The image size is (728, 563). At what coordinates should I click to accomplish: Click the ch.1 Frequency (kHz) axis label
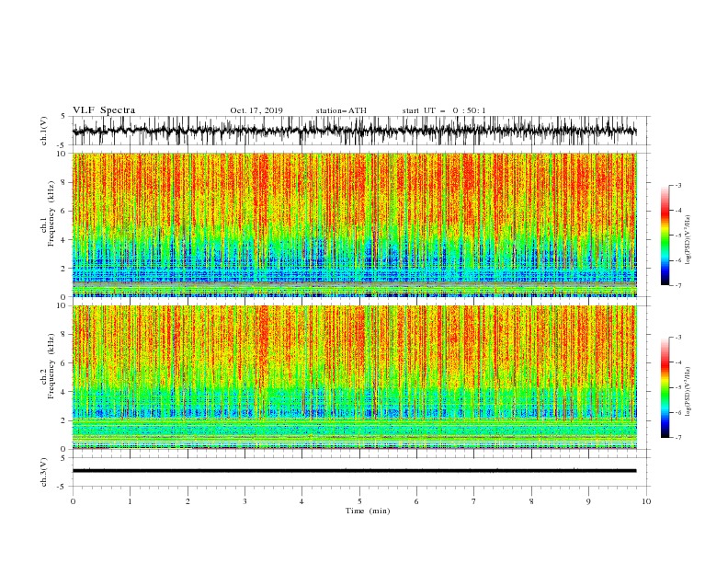click(48, 214)
